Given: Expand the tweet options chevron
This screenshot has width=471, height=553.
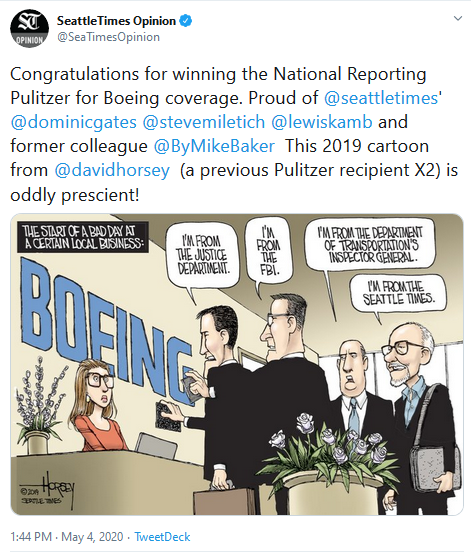Looking at the screenshot, I should click(458, 18).
